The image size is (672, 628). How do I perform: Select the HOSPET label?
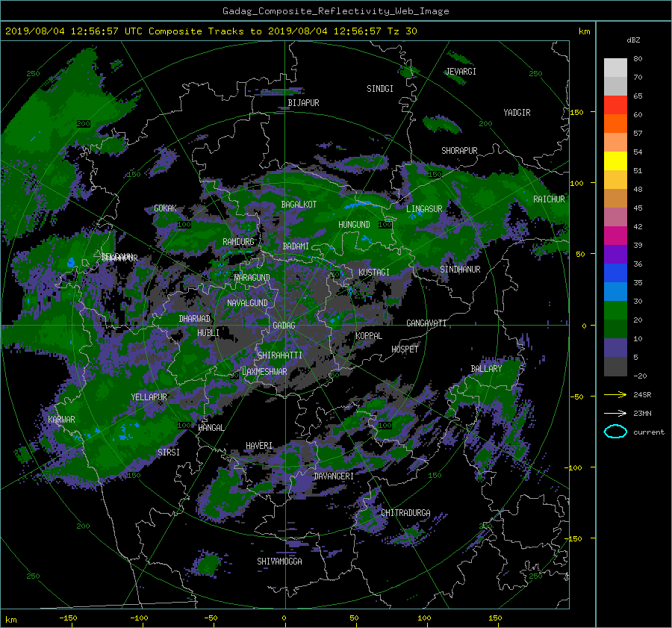pyautogui.click(x=405, y=349)
